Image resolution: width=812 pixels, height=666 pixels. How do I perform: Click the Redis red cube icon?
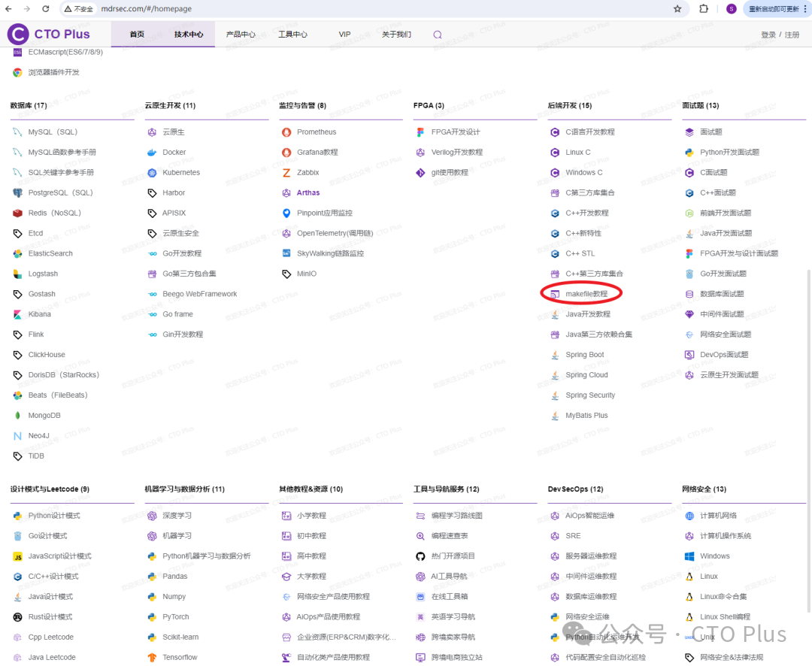17,213
